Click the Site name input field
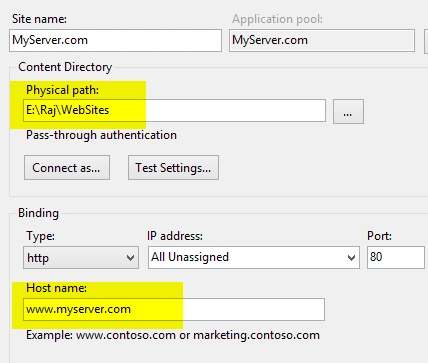Viewport: 428px width, 363px height. (x=115, y=40)
